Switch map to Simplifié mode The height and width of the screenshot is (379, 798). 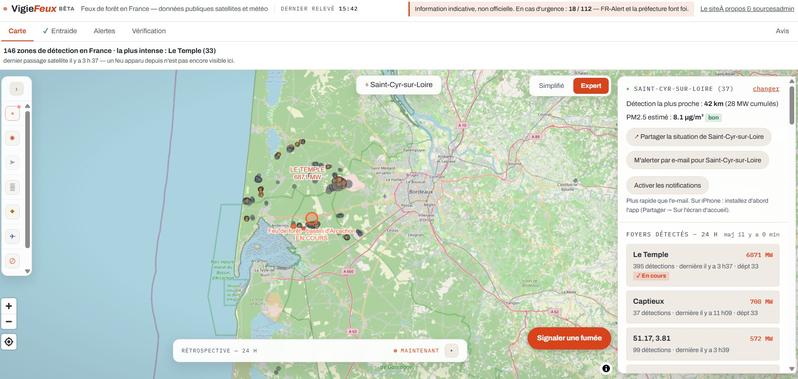coord(551,86)
